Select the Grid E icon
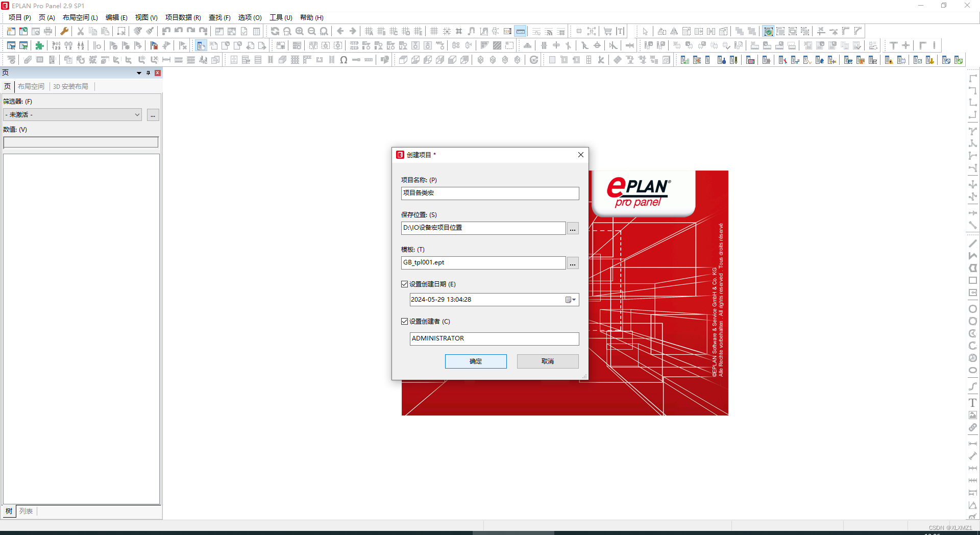Image resolution: width=980 pixels, height=535 pixels. [418, 31]
